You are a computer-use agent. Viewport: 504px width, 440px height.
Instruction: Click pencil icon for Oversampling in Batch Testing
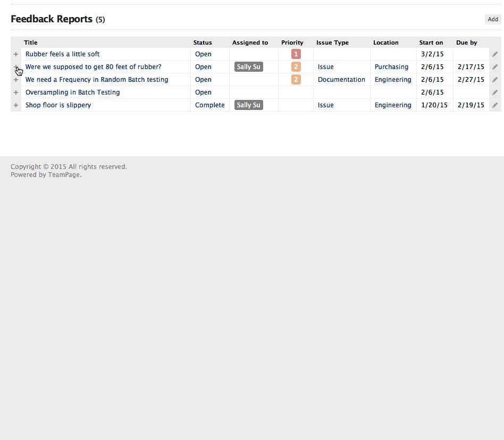click(x=495, y=92)
